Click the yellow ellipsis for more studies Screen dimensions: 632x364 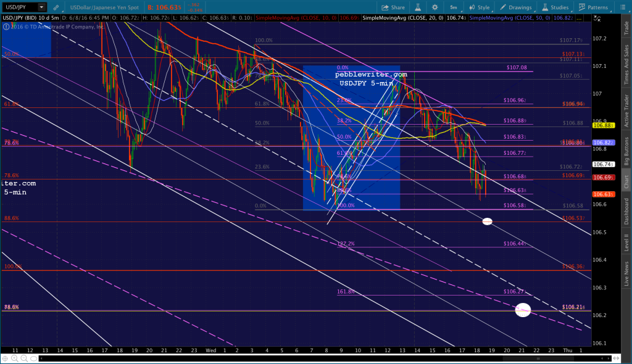click(x=579, y=19)
